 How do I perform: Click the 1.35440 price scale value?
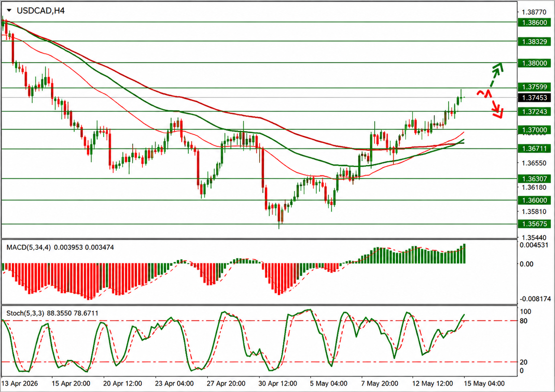(x=534, y=238)
